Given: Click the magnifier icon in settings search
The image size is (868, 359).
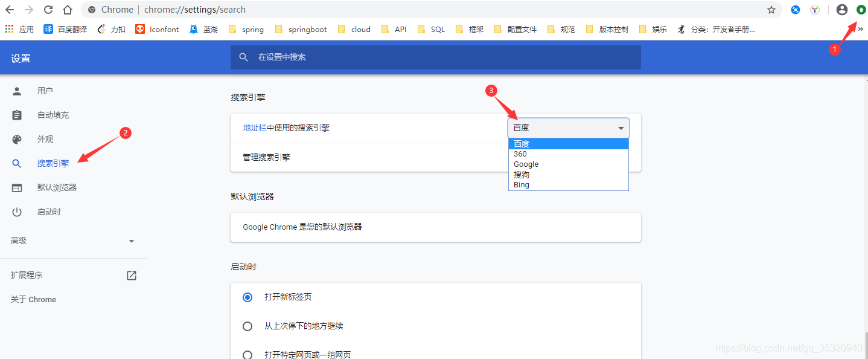Looking at the screenshot, I should [x=244, y=57].
